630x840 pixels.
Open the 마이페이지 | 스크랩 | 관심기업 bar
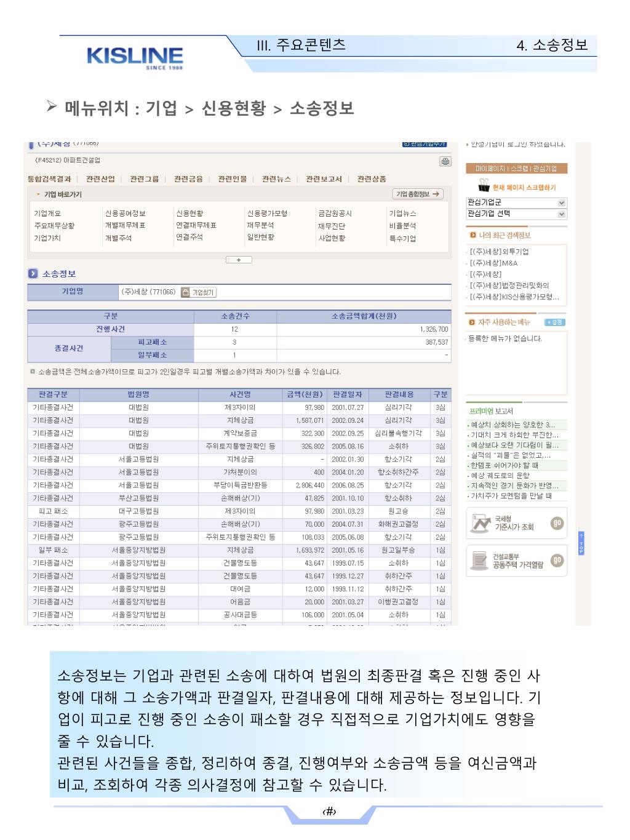pos(516,169)
